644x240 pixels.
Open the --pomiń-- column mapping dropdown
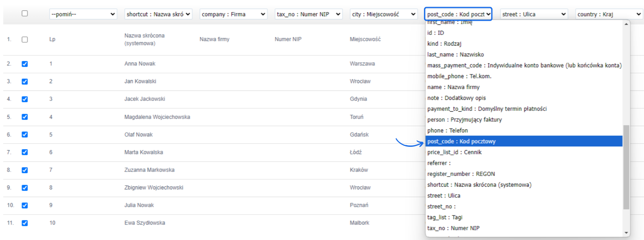[83, 14]
